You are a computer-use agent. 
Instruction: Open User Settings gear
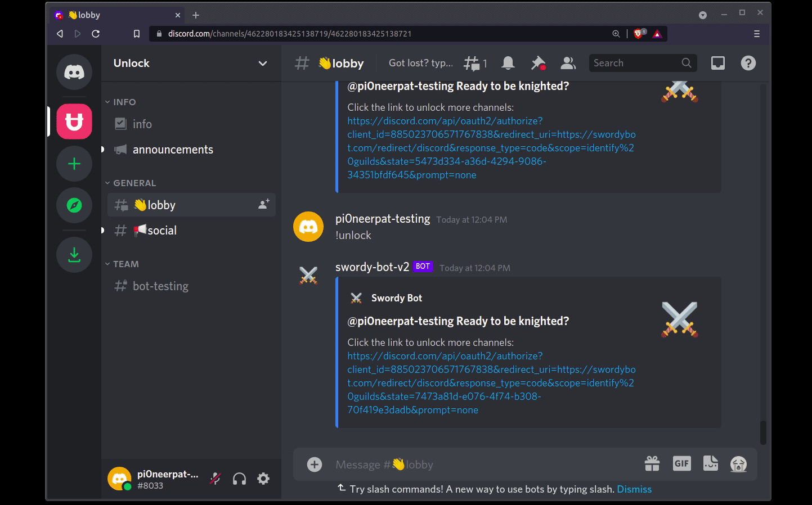tap(263, 479)
